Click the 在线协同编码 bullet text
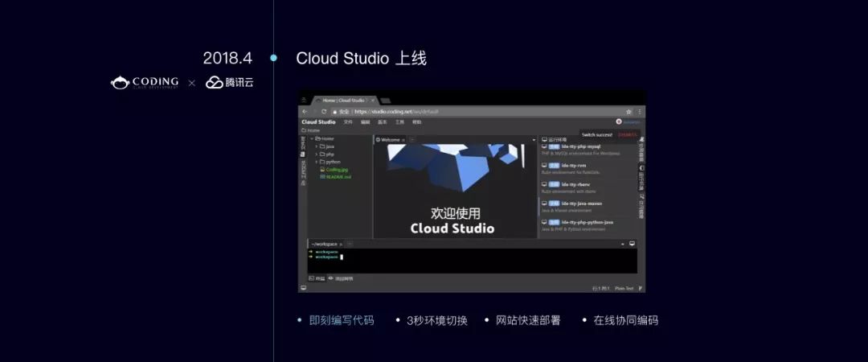Screen dimensions: 868x362 625,320
